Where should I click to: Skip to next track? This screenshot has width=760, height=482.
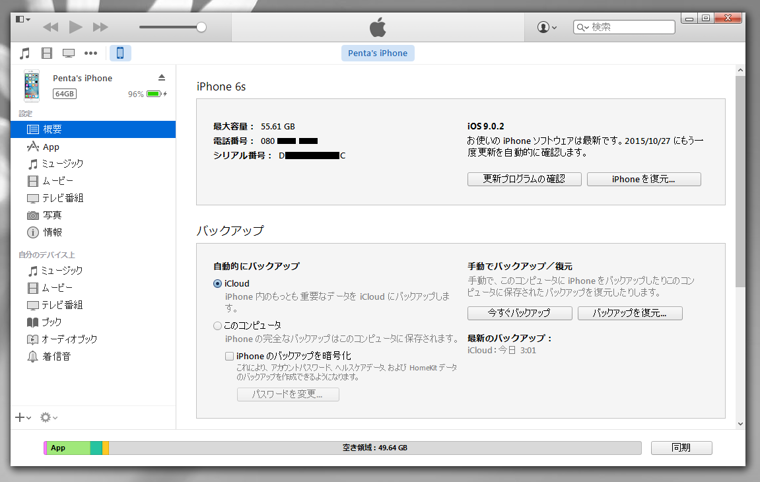[100, 27]
